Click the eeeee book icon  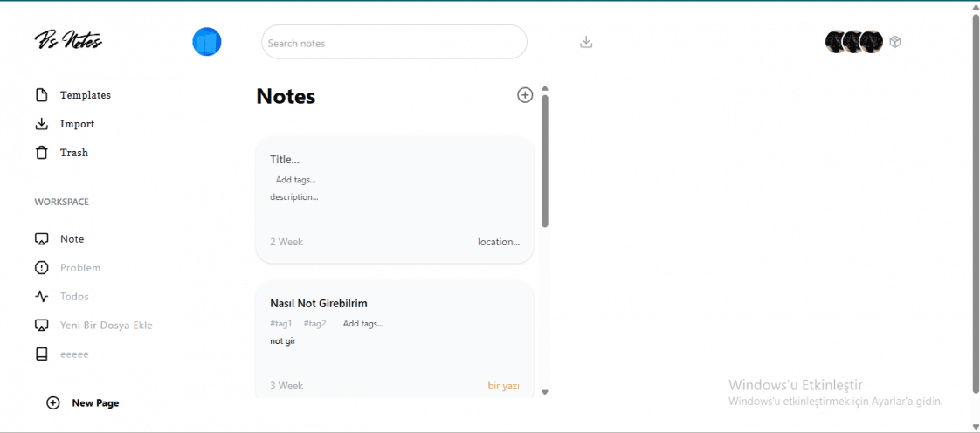[41, 354]
